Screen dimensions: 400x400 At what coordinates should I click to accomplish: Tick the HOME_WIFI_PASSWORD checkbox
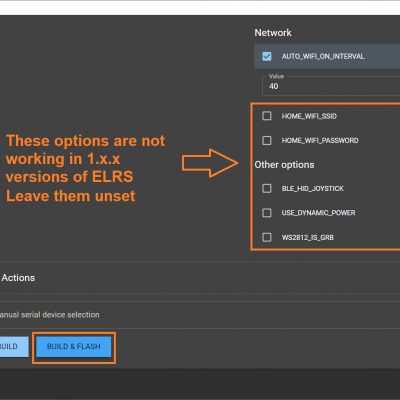coord(267,140)
